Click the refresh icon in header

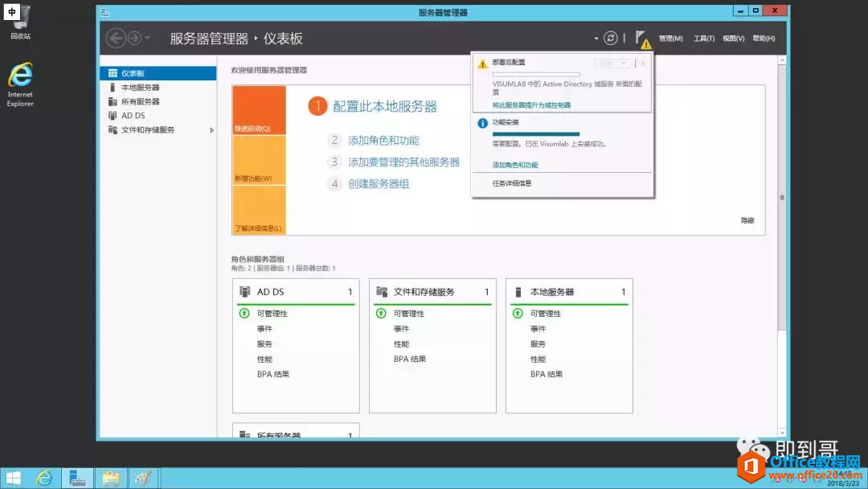pos(611,39)
